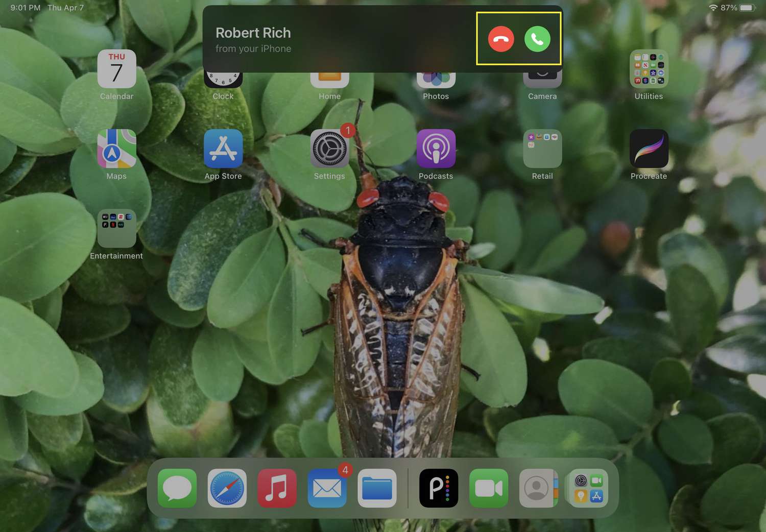Open the App Store

[223, 149]
